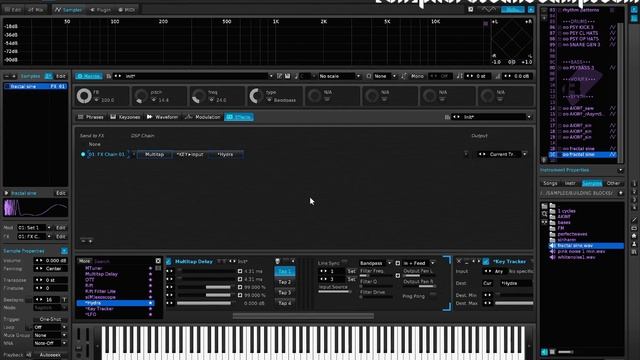This screenshot has height=360, width=640.
Task: Click the Edit button next to Samples
Action: 61,76
